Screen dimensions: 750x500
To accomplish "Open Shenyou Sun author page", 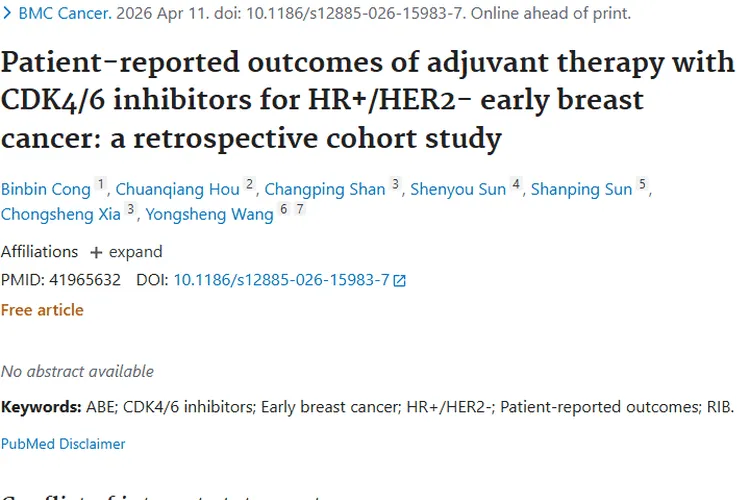I will point(457,189).
